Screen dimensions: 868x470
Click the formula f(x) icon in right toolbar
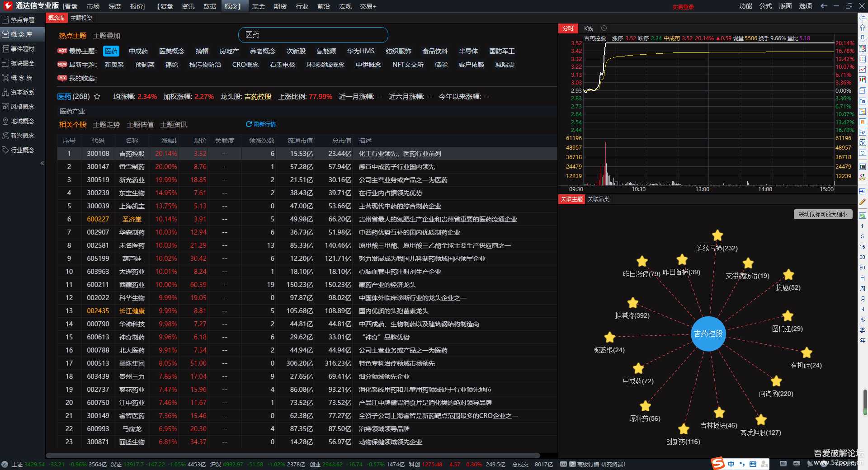click(862, 143)
